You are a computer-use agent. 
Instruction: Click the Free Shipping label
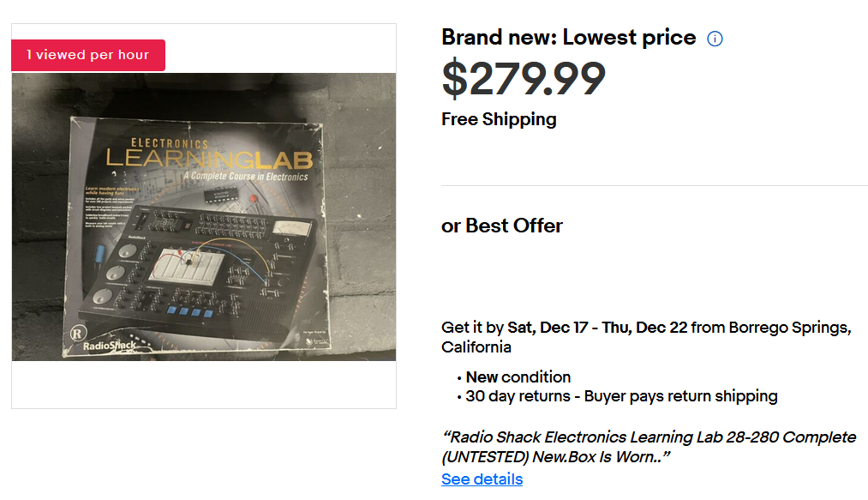click(x=499, y=119)
